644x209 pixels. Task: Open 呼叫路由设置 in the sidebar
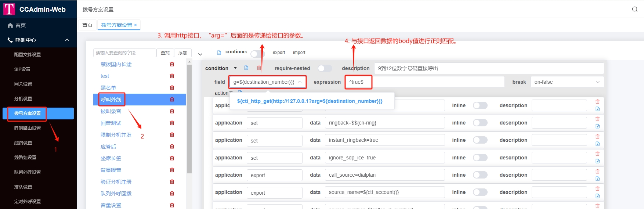(28, 128)
